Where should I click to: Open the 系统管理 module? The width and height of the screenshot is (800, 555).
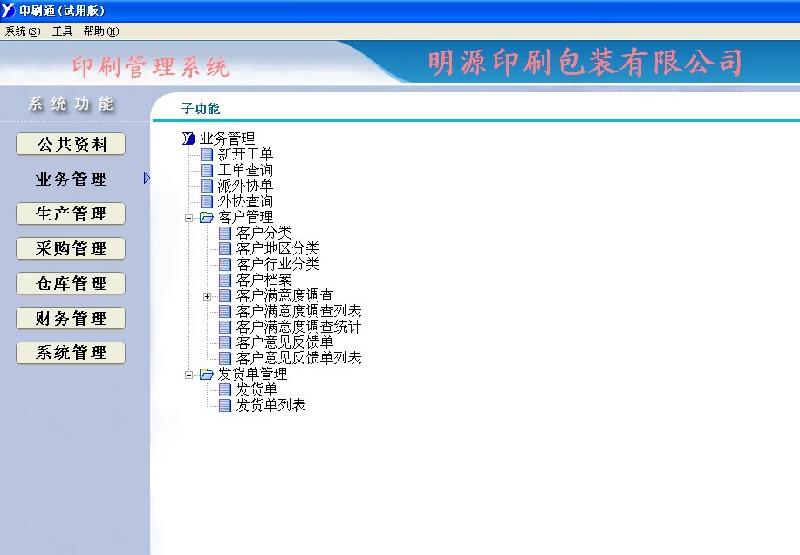point(71,352)
